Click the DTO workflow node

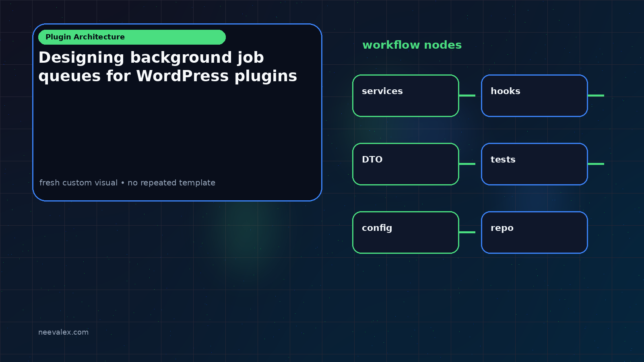[x=406, y=164]
